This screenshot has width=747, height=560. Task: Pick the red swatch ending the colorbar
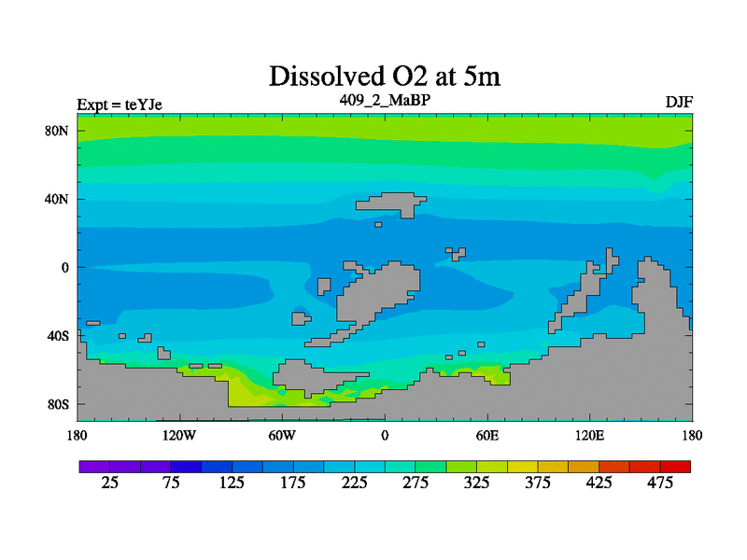point(675,466)
